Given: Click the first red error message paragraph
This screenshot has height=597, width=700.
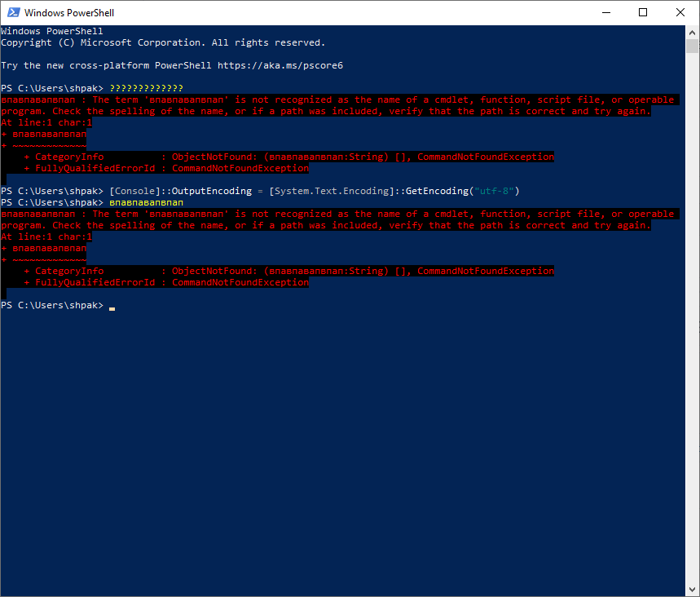Looking at the screenshot, I should [326, 104].
